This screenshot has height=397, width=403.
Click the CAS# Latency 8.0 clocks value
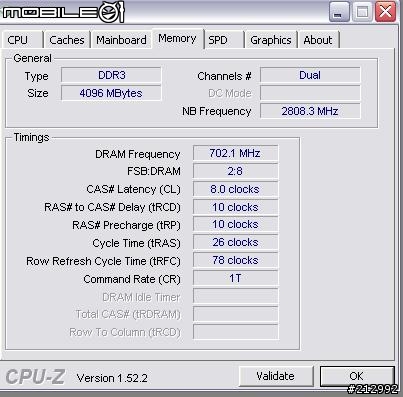coord(235,189)
